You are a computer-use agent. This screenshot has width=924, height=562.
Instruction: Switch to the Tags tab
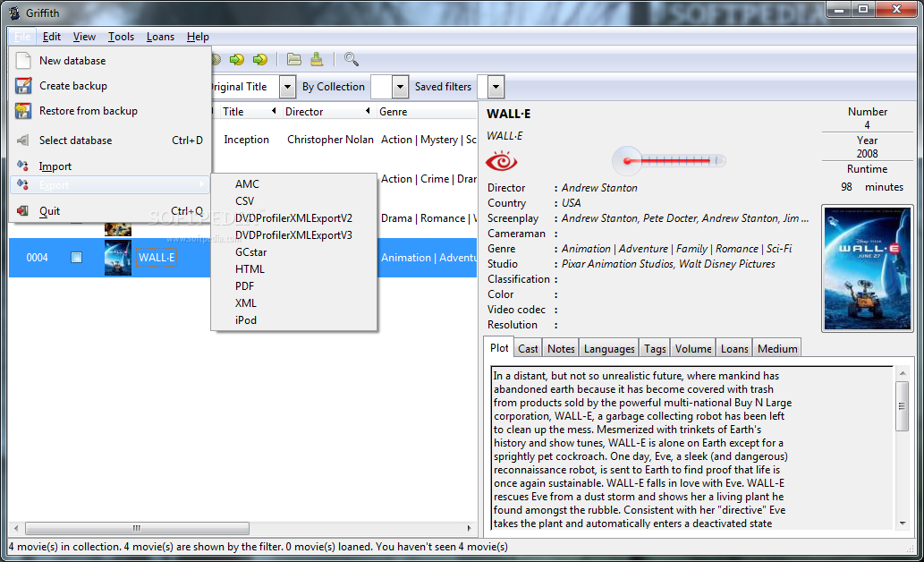[x=655, y=348]
